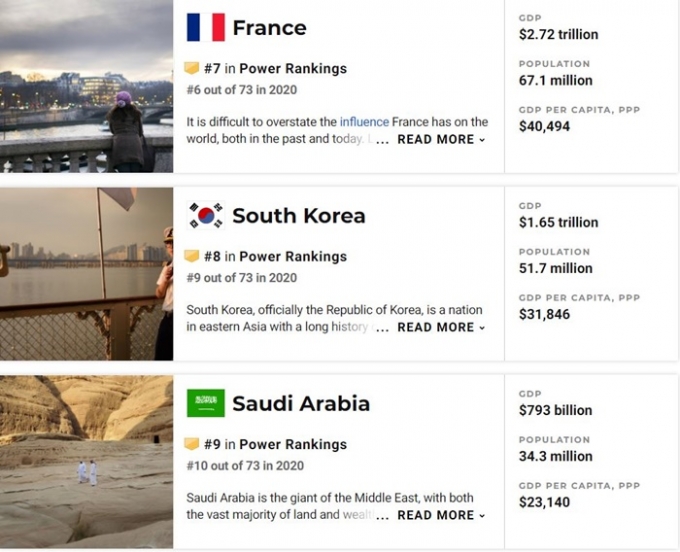Click the Saudi Arabia flag icon
Viewport: 680px width, 552px height.
pyautogui.click(x=206, y=403)
